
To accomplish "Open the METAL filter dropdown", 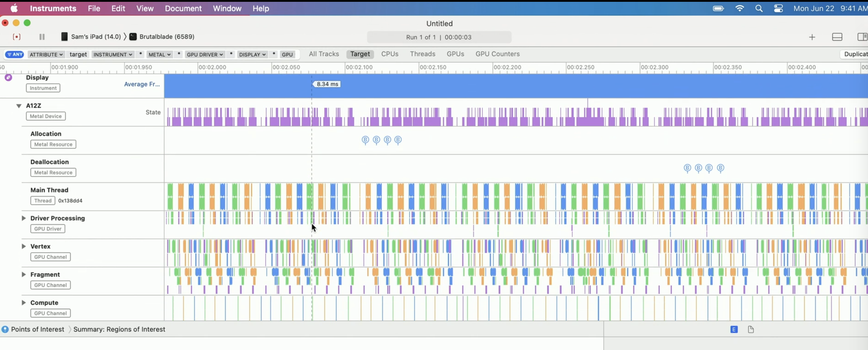I will click(x=159, y=54).
